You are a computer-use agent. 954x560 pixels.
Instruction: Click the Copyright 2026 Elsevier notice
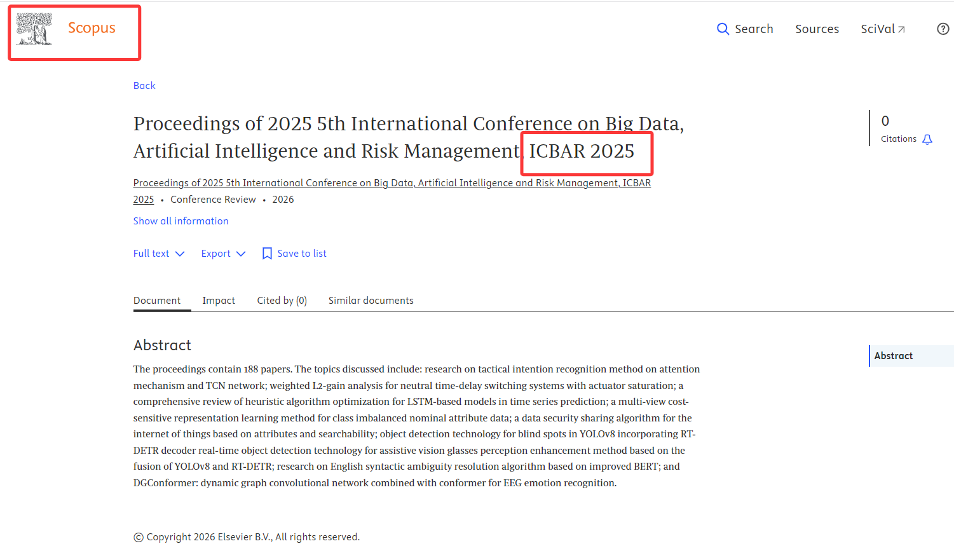click(247, 537)
